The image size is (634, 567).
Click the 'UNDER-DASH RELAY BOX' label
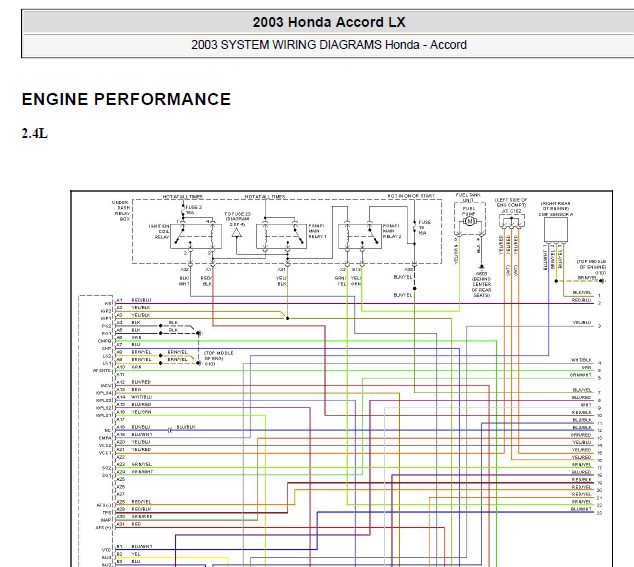pos(121,210)
